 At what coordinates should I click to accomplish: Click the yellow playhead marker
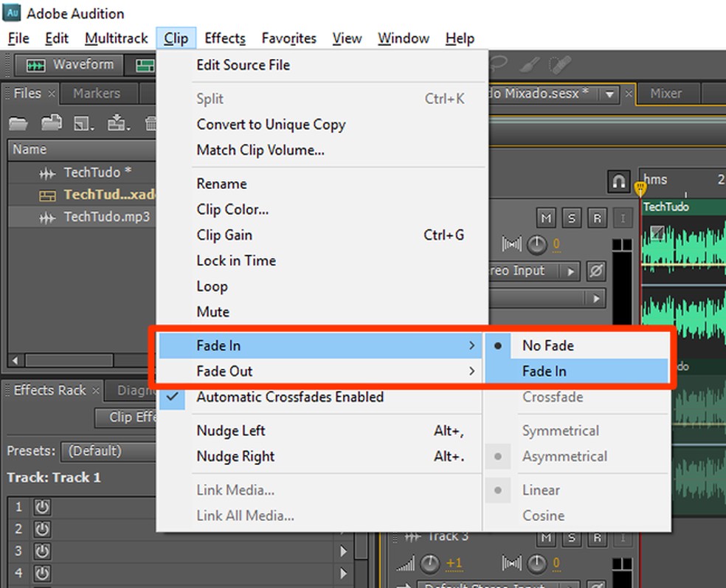(x=640, y=188)
